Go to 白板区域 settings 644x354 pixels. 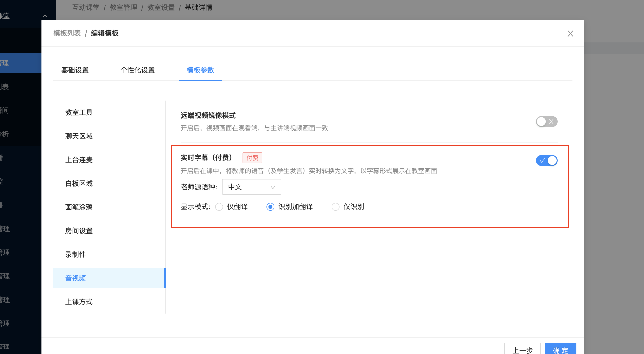[x=109, y=184]
